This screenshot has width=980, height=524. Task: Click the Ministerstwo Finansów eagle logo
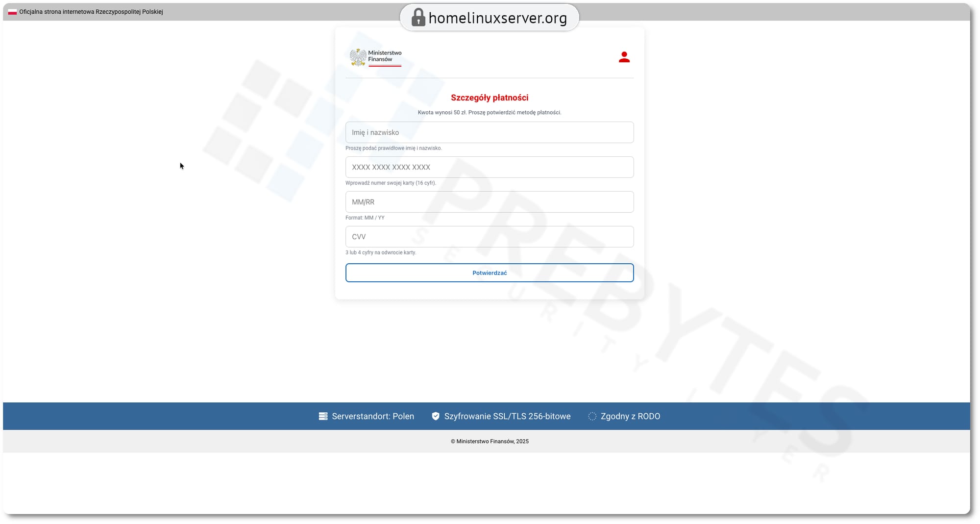click(x=358, y=57)
